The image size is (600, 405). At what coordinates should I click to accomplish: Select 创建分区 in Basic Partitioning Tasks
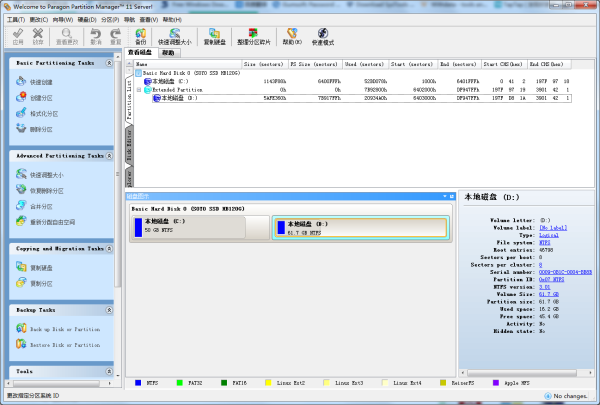click(42, 97)
